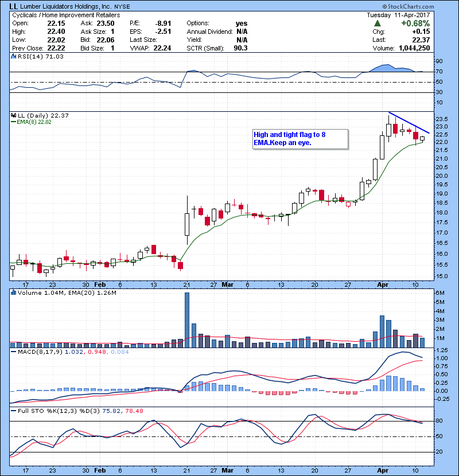Click the NYSE exchange label
The image size is (459, 476).
[x=122, y=7]
